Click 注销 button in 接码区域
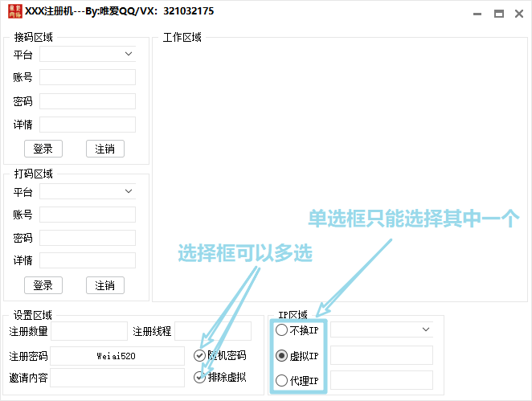 pos(105,149)
